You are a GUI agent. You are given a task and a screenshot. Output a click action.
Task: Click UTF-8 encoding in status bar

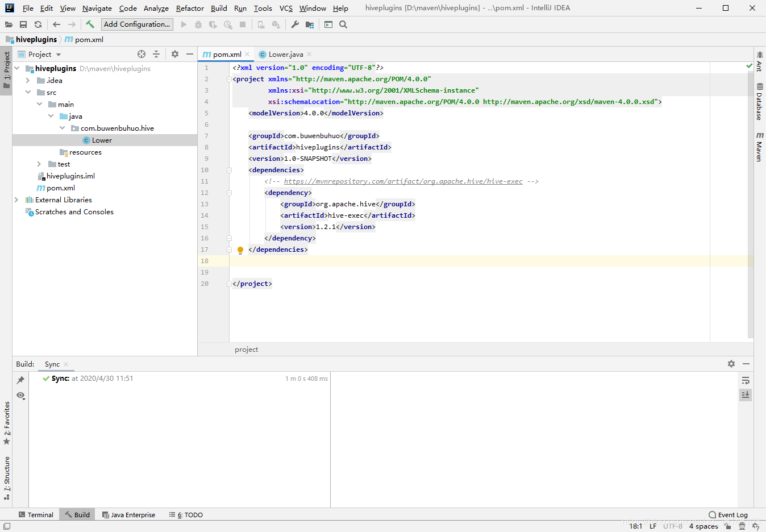coord(673,526)
